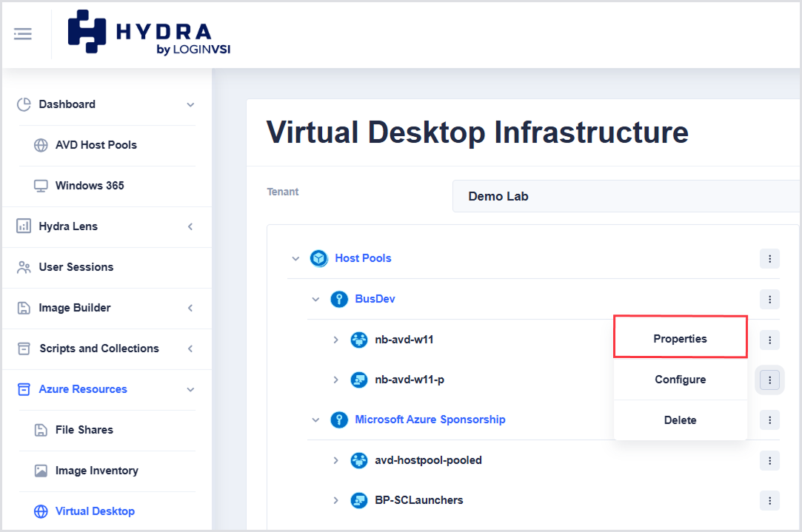802x532 pixels.
Task: Expand the nb-avd-w11 tree node
Action: 335,340
